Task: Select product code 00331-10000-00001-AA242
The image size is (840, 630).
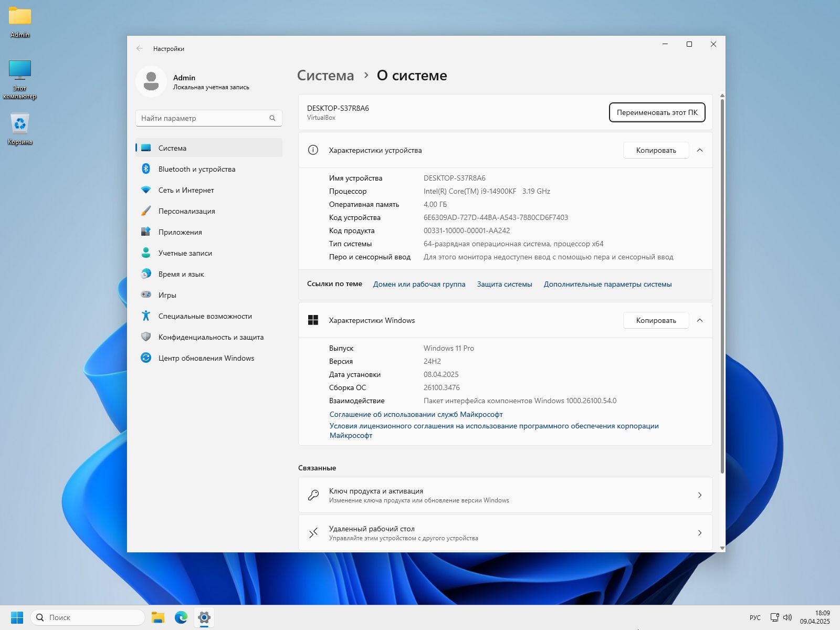Action: [467, 230]
